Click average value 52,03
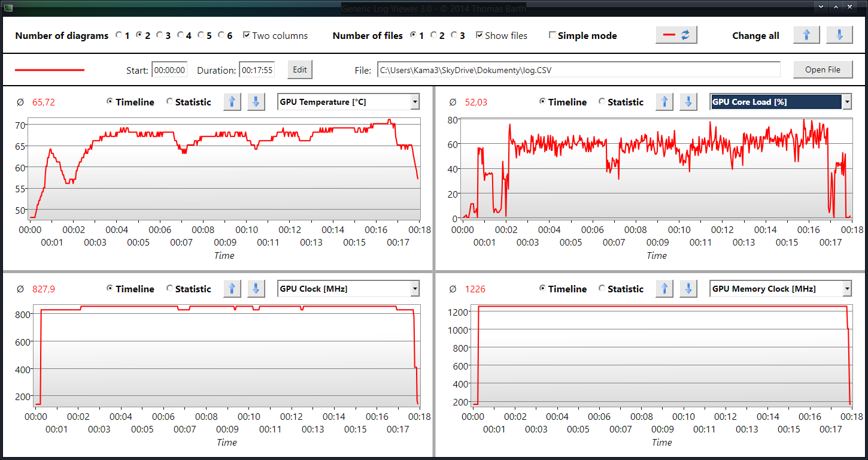Image resolution: width=868 pixels, height=460 pixels. tap(476, 102)
